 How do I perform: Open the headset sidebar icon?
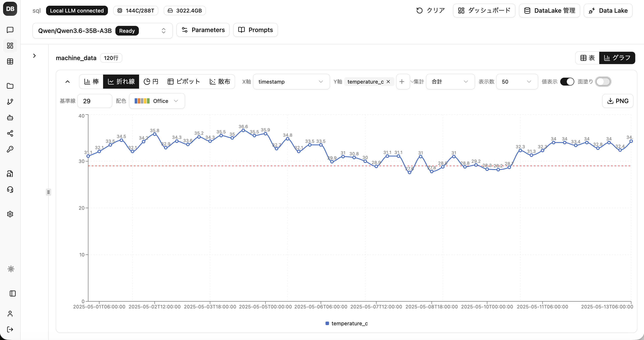tap(10, 190)
